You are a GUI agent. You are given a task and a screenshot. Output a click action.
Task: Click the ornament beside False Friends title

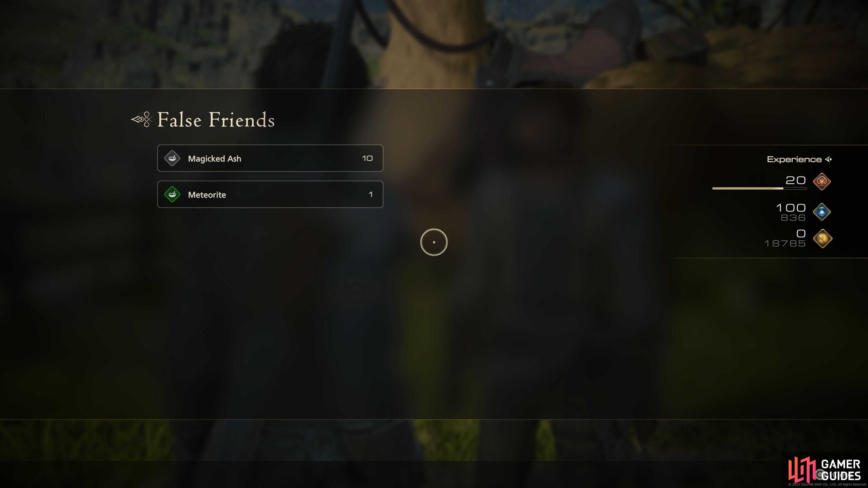pyautogui.click(x=142, y=119)
